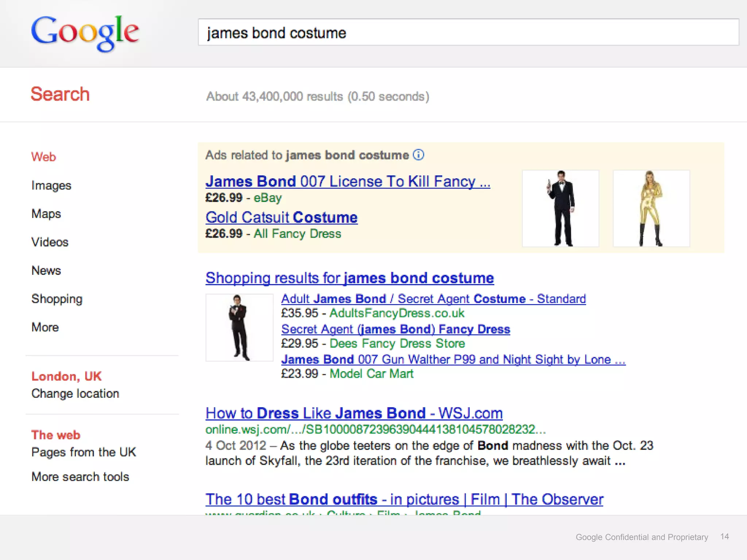Select Pages from the UK filter
This screenshot has height=560, width=747.
pyautogui.click(x=84, y=452)
